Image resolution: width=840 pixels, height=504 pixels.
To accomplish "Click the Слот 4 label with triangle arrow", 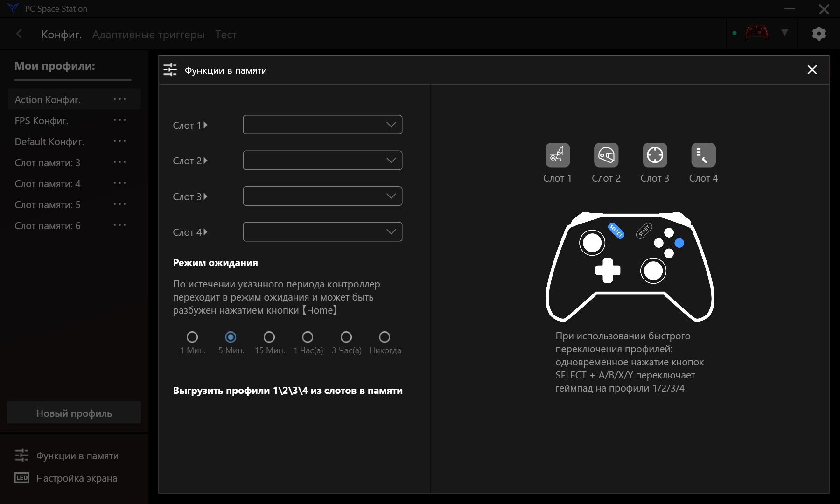I will (x=190, y=232).
